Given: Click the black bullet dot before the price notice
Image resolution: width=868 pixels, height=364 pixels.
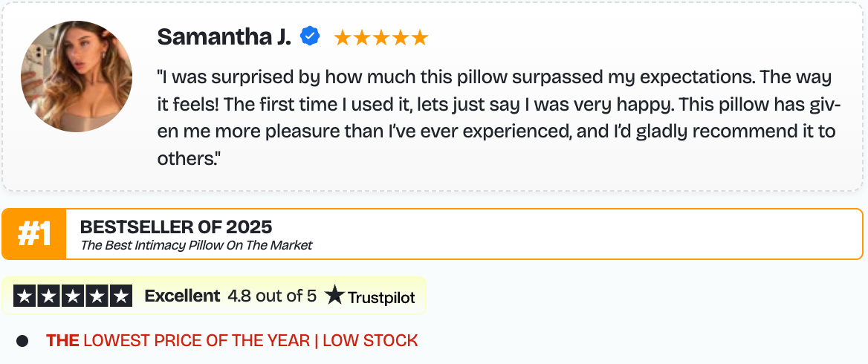Looking at the screenshot, I should (22, 341).
